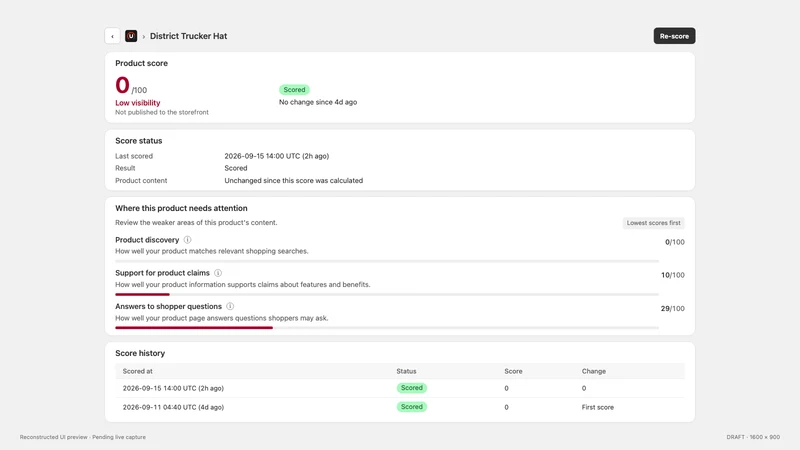Select the 2026-09-11 04:40 UTC history row
This screenshot has height=450, width=800.
(x=399, y=407)
